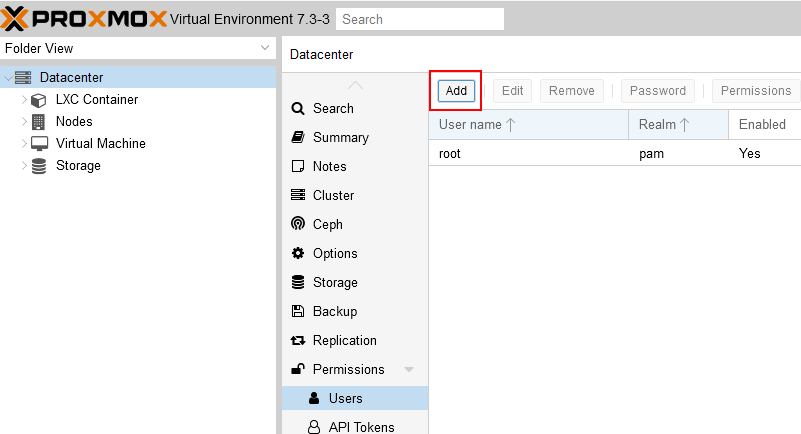The width and height of the screenshot is (801, 434).
Task: Click the Add user button
Action: point(456,90)
